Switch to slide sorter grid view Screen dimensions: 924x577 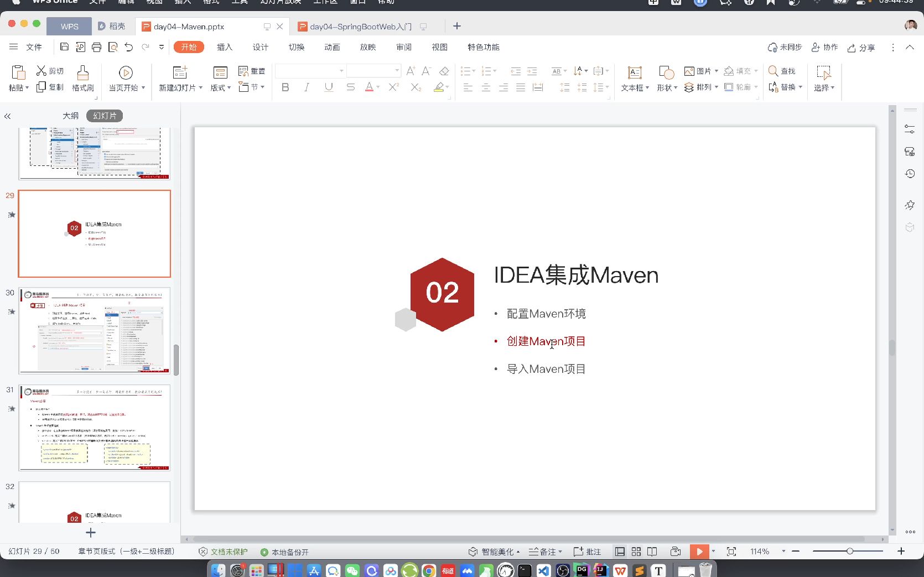[636, 552]
